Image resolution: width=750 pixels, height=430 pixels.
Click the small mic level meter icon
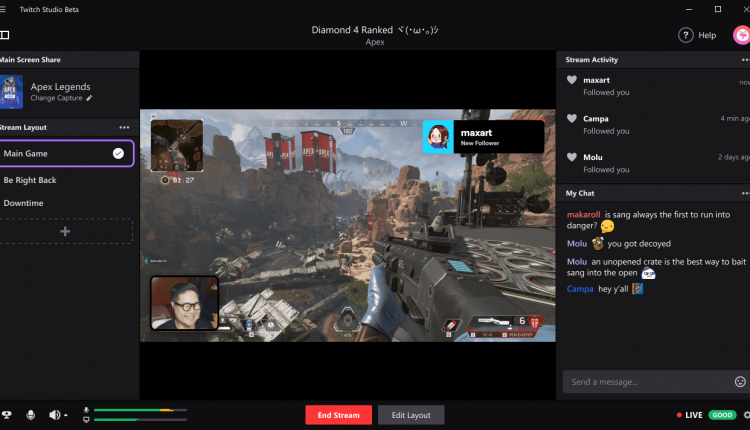[x=86, y=410]
